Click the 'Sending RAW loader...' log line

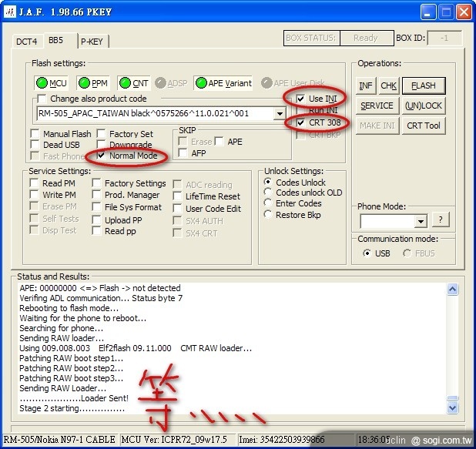[62, 338]
